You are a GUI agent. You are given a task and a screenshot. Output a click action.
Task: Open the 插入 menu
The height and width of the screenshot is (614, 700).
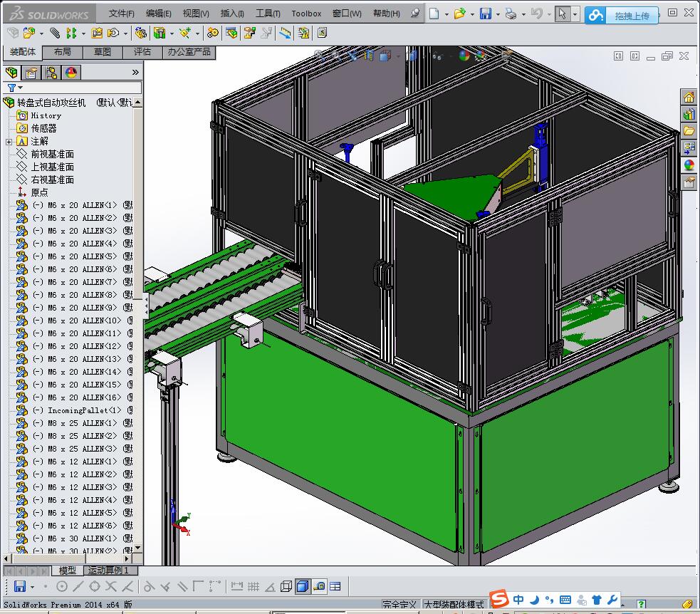[x=232, y=14]
